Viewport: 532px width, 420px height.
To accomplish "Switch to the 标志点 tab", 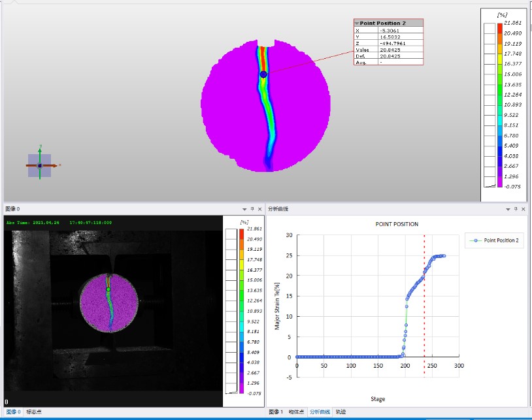I will pyautogui.click(x=34, y=412).
